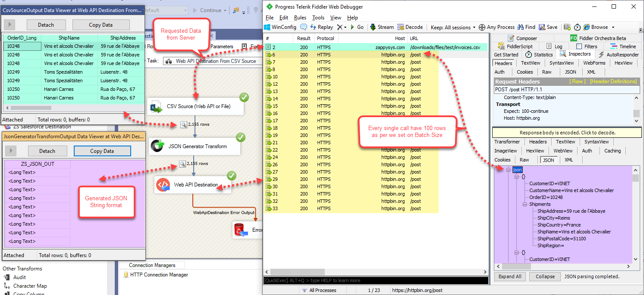Collapse the root json tree node
Image resolution: width=644 pixels, height=295 pixels.
[x=509, y=170]
